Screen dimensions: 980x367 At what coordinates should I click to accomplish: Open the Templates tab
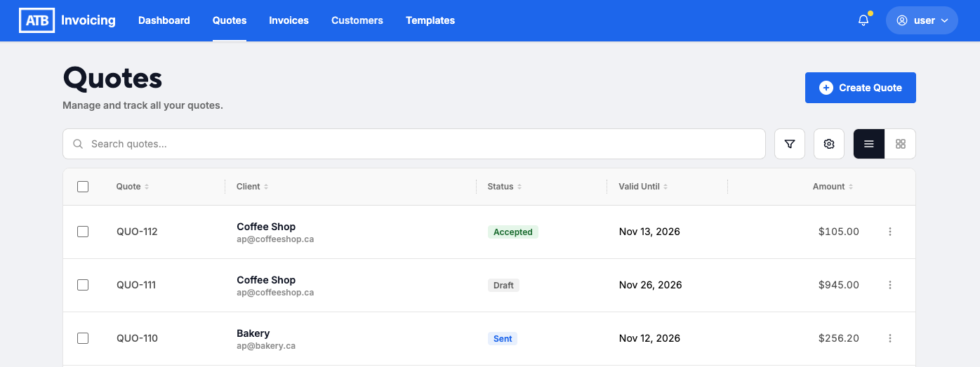click(430, 20)
